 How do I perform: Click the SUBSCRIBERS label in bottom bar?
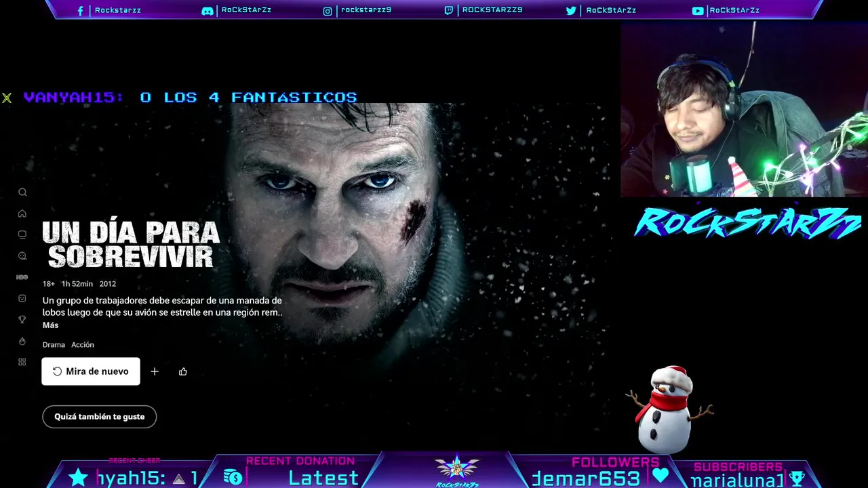pos(738,467)
